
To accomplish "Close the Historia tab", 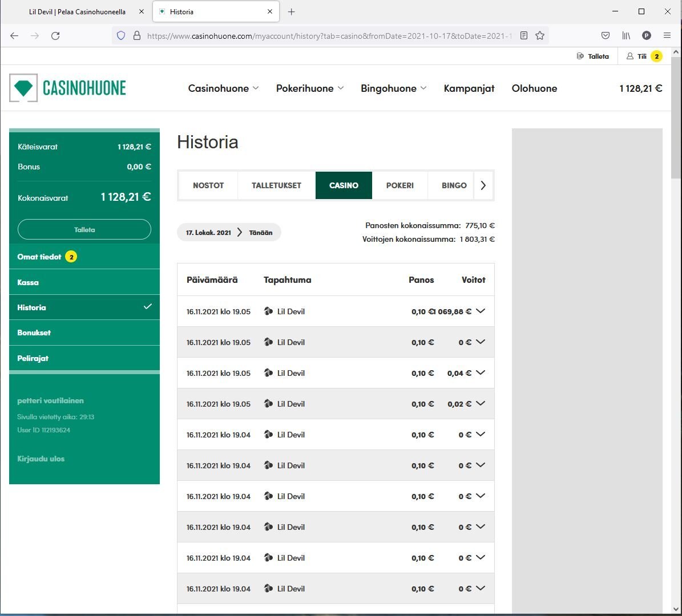I will [270, 12].
